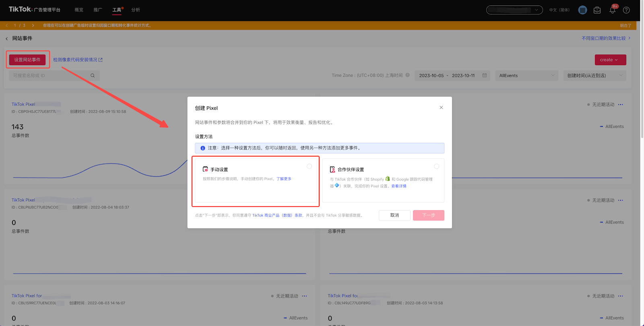644x326 pixels.
Task: Click the user avatar icon
Action: pos(582,10)
